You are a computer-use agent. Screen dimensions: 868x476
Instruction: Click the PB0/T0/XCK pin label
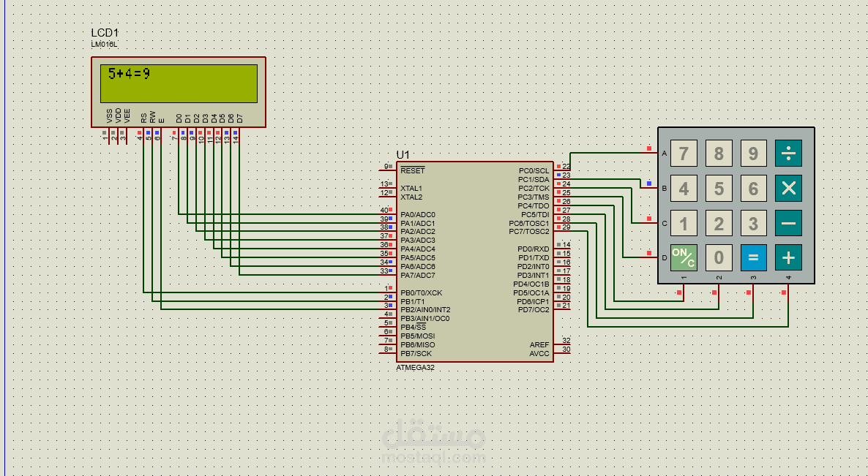[x=422, y=292]
